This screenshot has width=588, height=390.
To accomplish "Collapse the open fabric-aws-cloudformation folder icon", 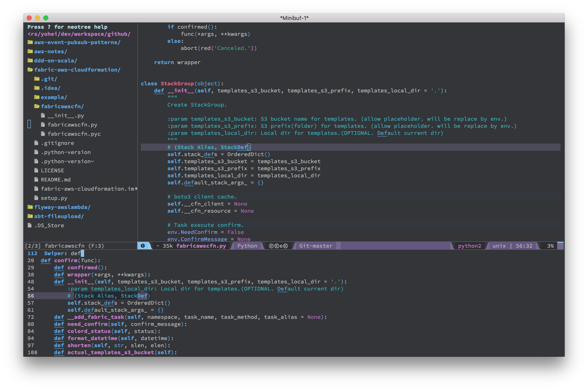I will click(x=30, y=70).
